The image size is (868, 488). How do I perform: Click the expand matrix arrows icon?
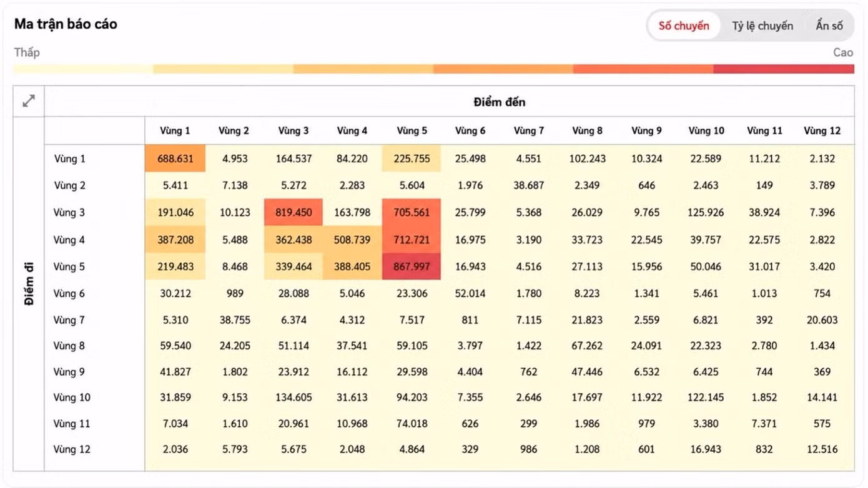pyautogui.click(x=29, y=101)
